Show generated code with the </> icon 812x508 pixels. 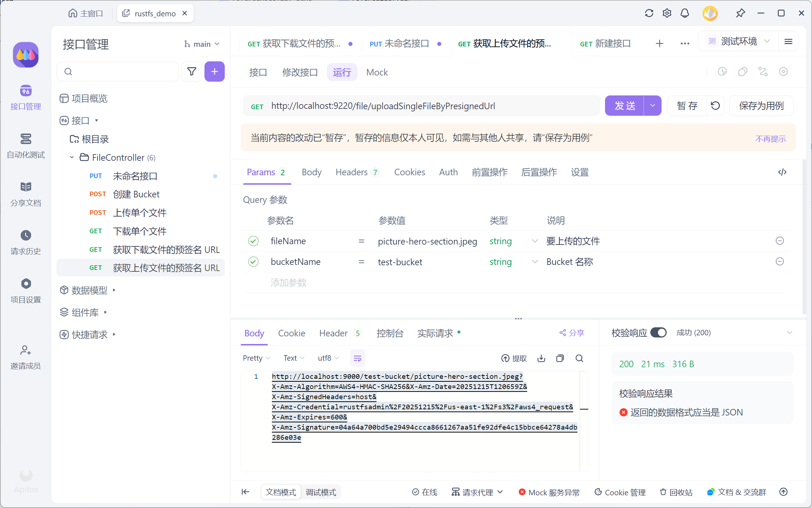pyautogui.click(x=782, y=172)
